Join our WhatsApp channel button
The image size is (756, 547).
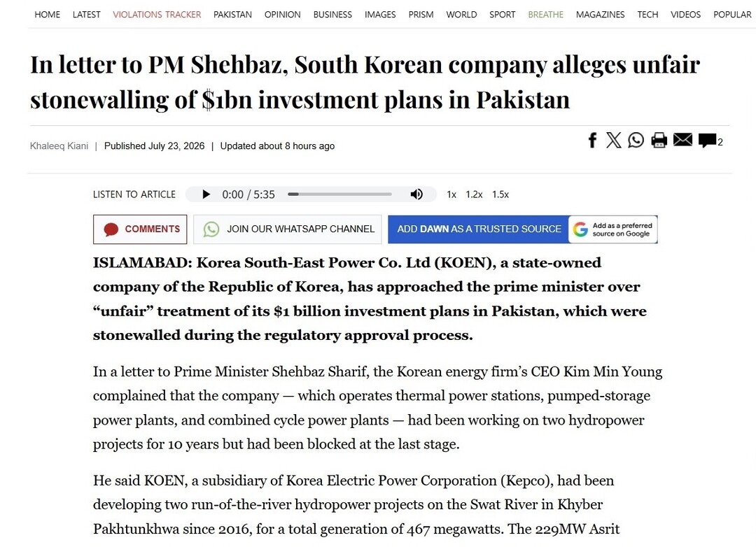288,229
